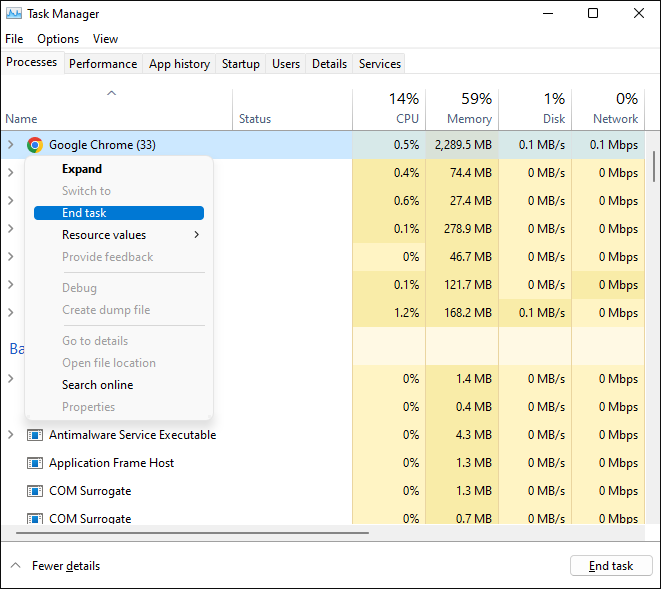
Task: Click the Antimalware Service Executable icon
Action: (x=35, y=436)
